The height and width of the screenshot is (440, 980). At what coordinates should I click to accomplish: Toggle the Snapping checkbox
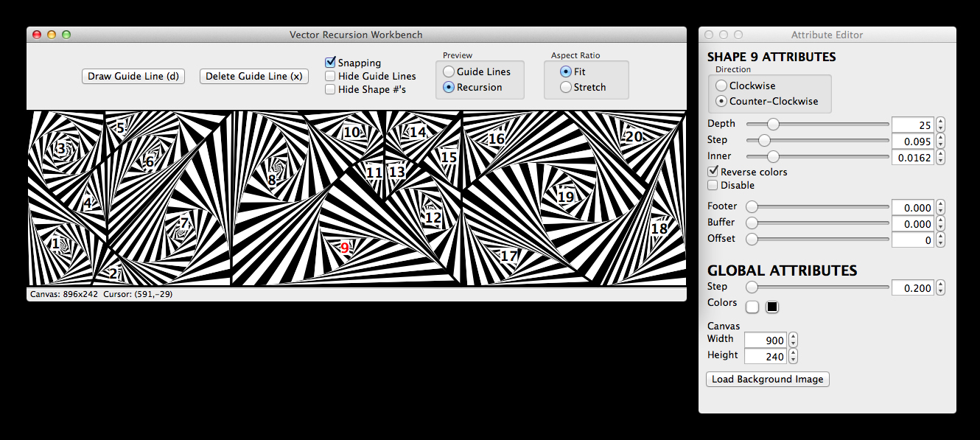point(331,63)
